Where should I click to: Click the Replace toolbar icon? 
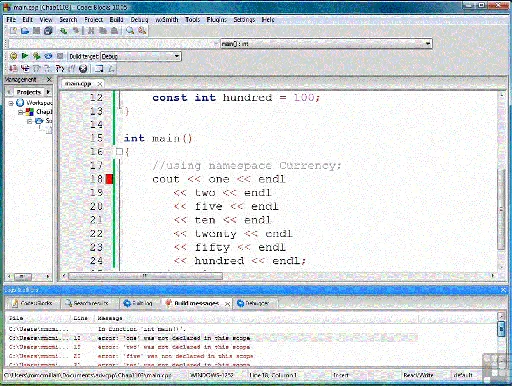(x=142, y=31)
